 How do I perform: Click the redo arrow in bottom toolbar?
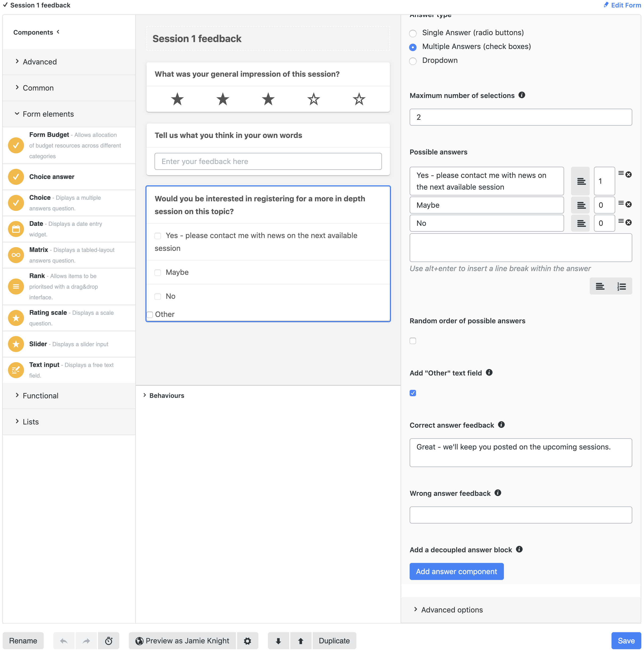pyautogui.click(x=86, y=640)
